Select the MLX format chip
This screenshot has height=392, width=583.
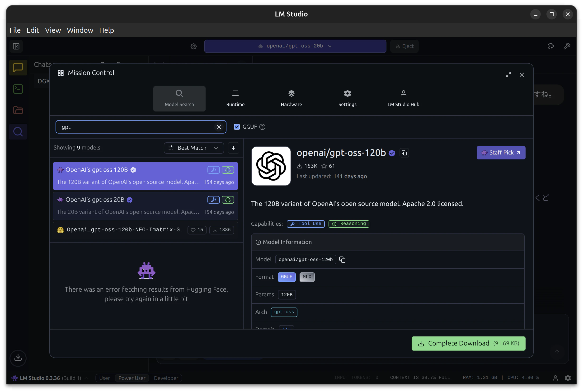tap(307, 277)
